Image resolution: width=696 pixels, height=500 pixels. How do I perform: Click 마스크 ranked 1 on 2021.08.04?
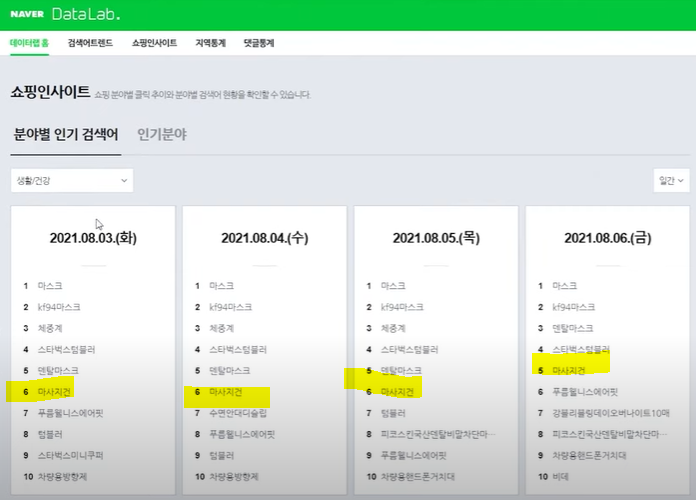pos(221,286)
